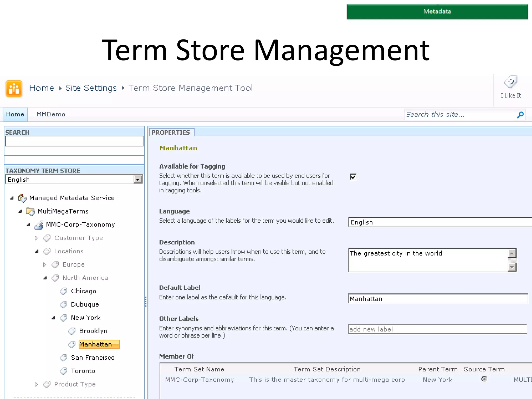Image resolution: width=532 pixels, height=399 pixels.
Task: Click the Default Label Manhattan field
Action: pos(438,299)
